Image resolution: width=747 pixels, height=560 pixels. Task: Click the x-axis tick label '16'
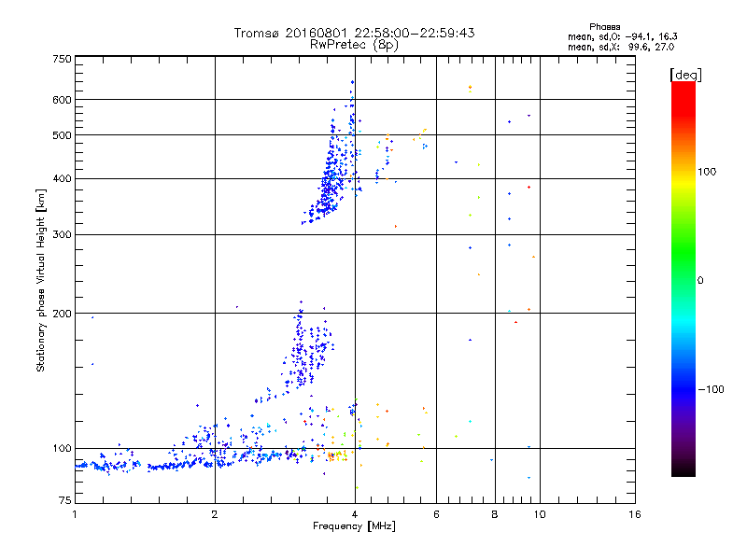click(635, 514)
